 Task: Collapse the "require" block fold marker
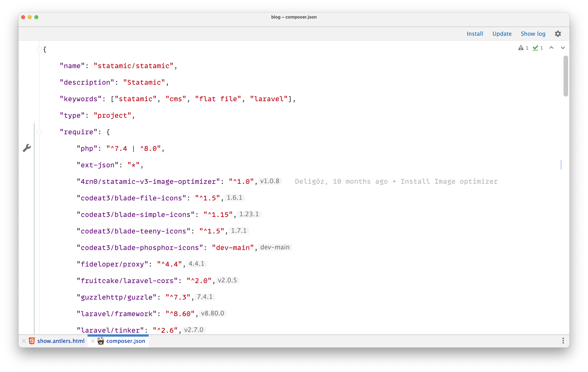(39, 132)
